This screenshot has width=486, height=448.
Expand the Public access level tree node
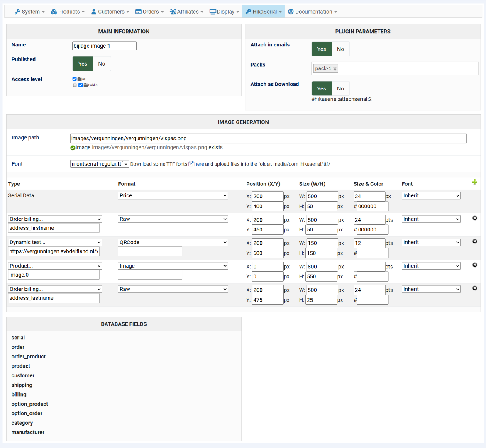pos(75,85)
